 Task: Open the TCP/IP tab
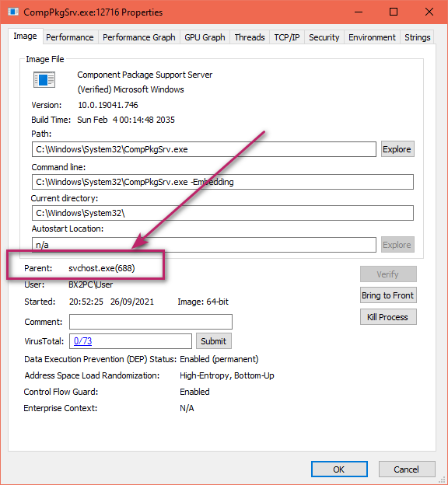(x=287, y=37)
